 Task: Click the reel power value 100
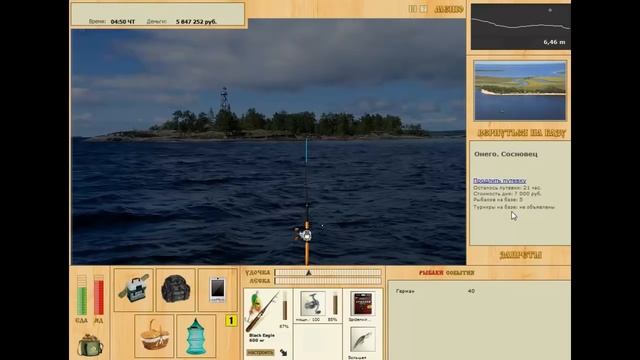click(316, 320)
